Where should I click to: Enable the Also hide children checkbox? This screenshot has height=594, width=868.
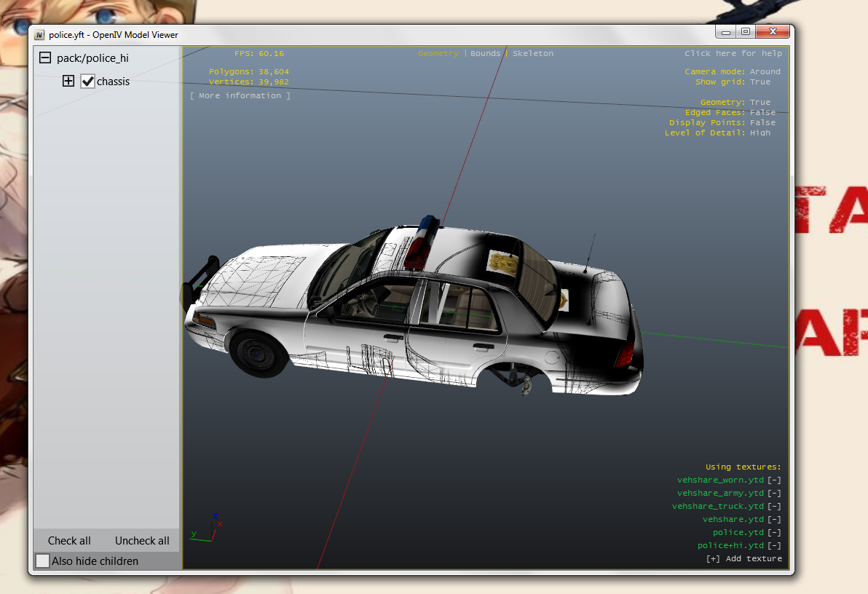click(x=43, y=561)
